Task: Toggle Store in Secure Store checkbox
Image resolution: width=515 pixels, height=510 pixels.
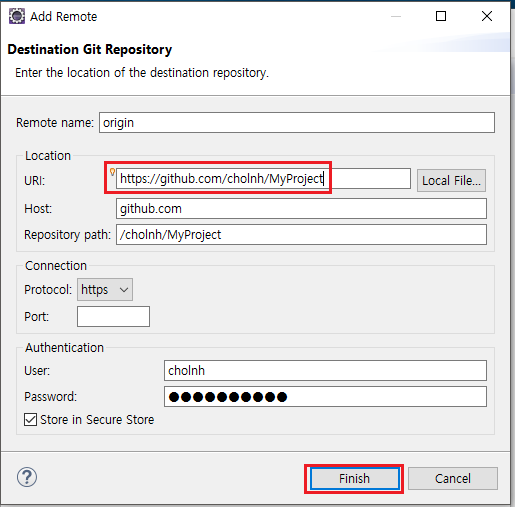Action: pos(30,419)
